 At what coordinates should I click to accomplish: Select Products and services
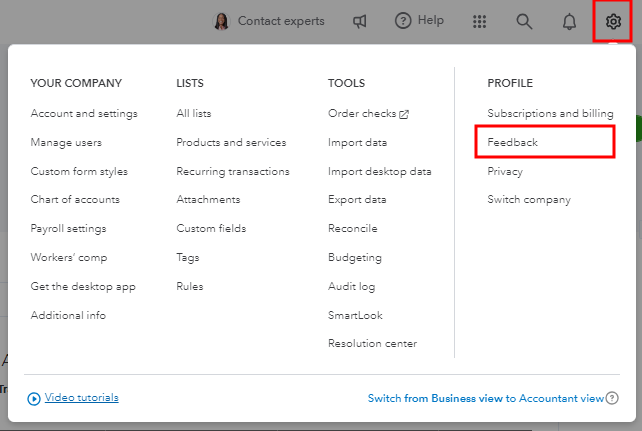[231, 142]
